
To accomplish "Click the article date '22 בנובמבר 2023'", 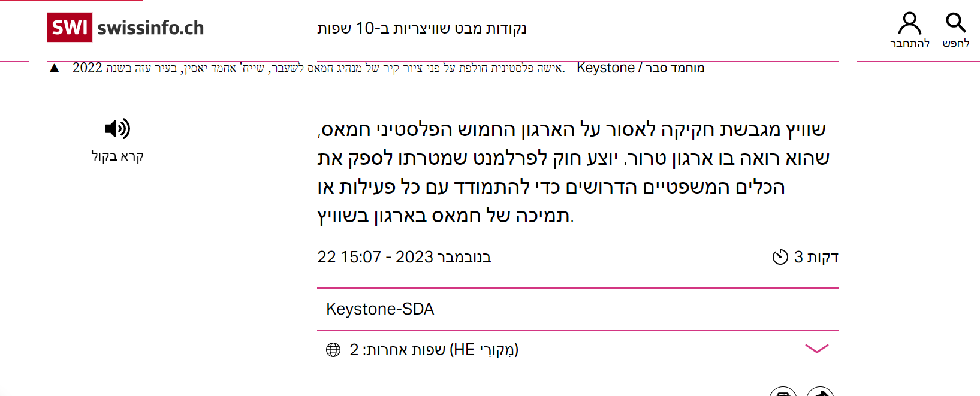I will pos(404,257).
